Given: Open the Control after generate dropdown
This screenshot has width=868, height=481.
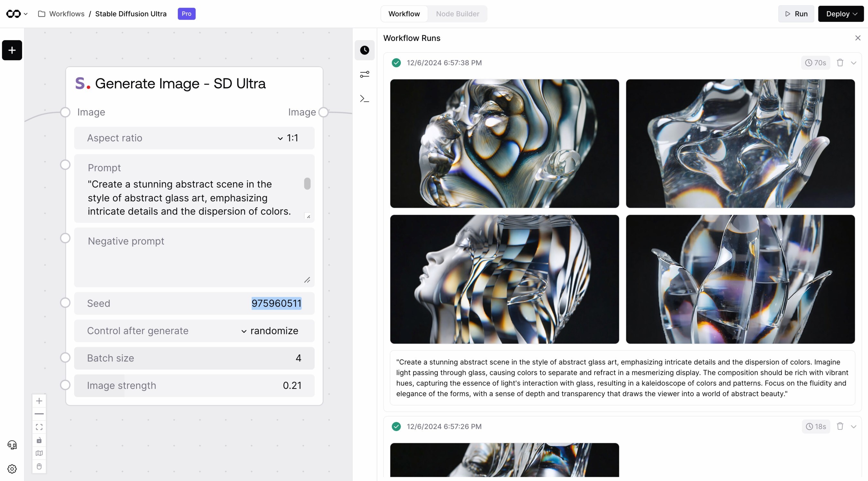Looking at the screenshot, I should tap(194, 331).
